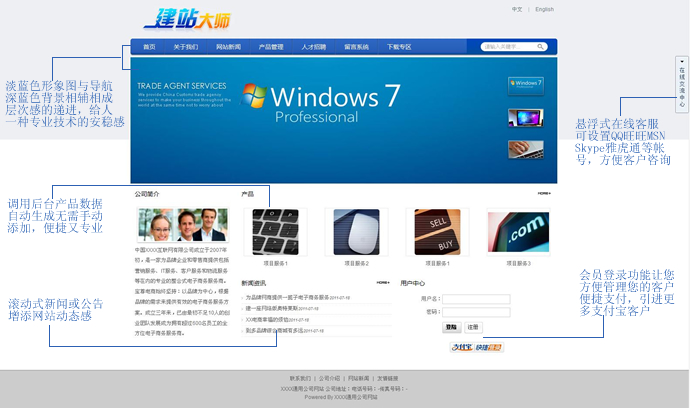The image size is (690, 408).
Task: Select the Windows 7 banner thumbnail
Action: coord(526,86)
